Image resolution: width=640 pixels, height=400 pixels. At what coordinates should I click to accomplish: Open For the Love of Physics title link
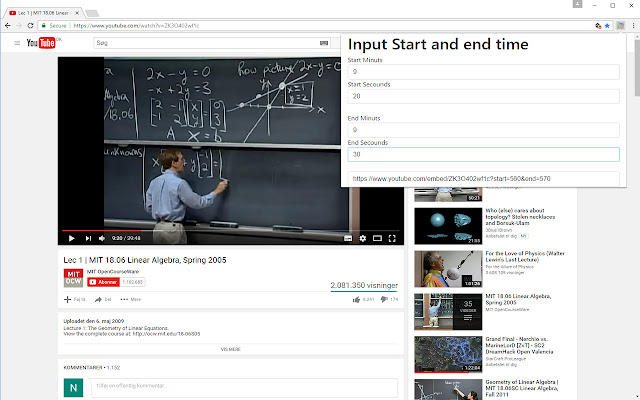(x=525, y=256)
